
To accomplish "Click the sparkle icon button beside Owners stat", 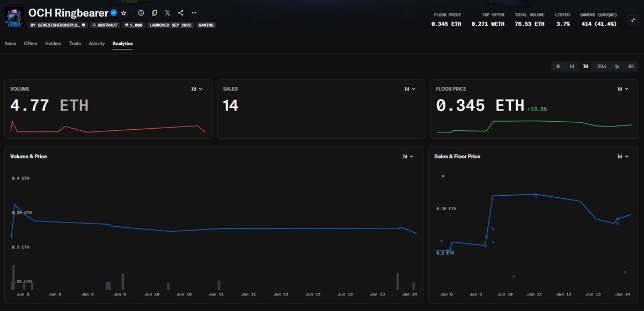I will click(x=633, y=20).
